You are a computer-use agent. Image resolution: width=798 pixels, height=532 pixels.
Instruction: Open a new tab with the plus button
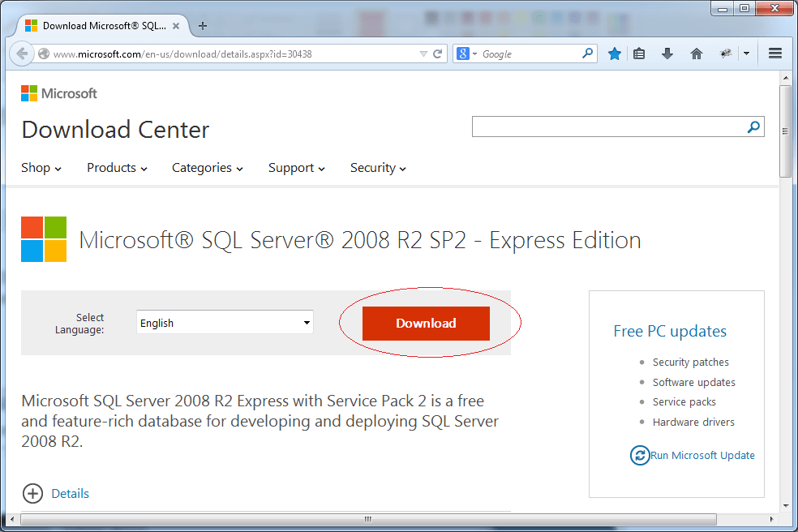pyautogui.click(x=203, y=25)
